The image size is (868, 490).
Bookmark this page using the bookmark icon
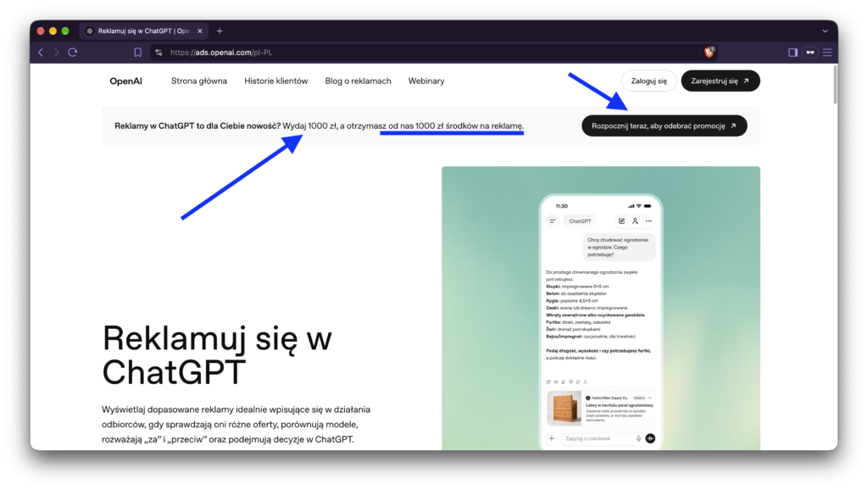tap(138, 53)
